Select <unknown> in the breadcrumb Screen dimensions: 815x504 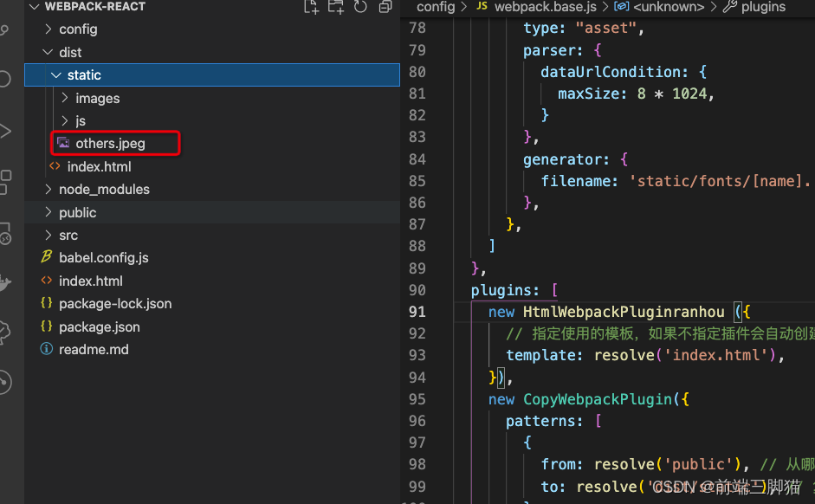669,7
